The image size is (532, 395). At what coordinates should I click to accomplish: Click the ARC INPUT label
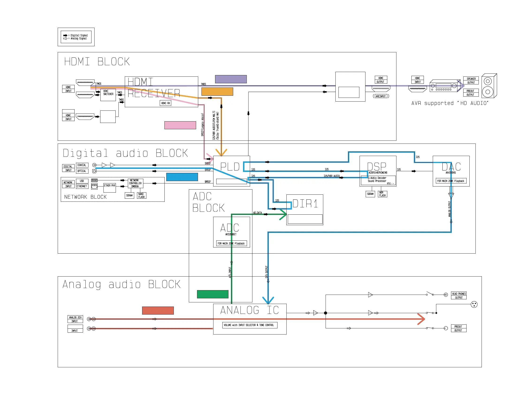coord(381,96)
